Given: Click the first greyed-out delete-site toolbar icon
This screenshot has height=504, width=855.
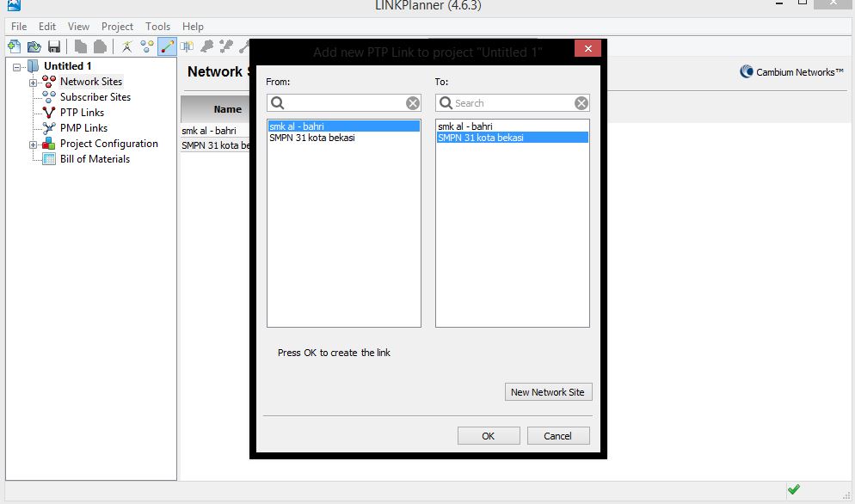Looking at the screenshot, I should (x=206, y=47).
